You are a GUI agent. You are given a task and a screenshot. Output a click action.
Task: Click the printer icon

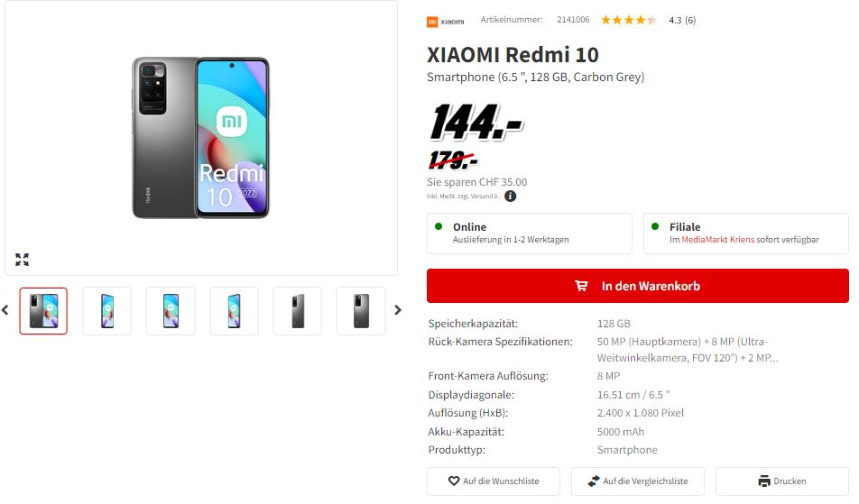764,481
